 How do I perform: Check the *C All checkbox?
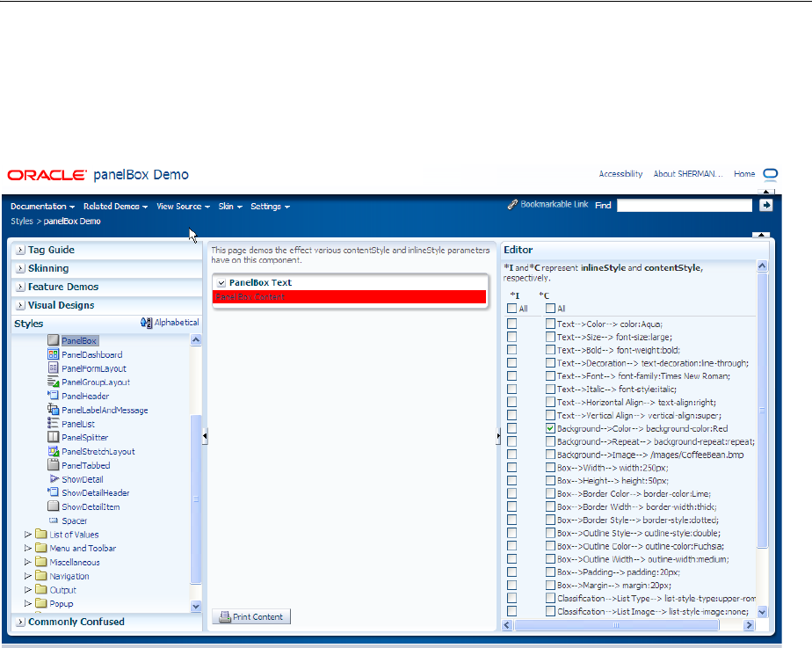[x=550, y=309]
